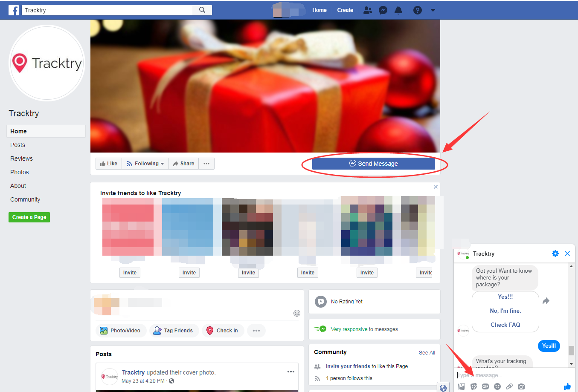
Task: Open Community in the page sidebar
Action: point(25,199)
